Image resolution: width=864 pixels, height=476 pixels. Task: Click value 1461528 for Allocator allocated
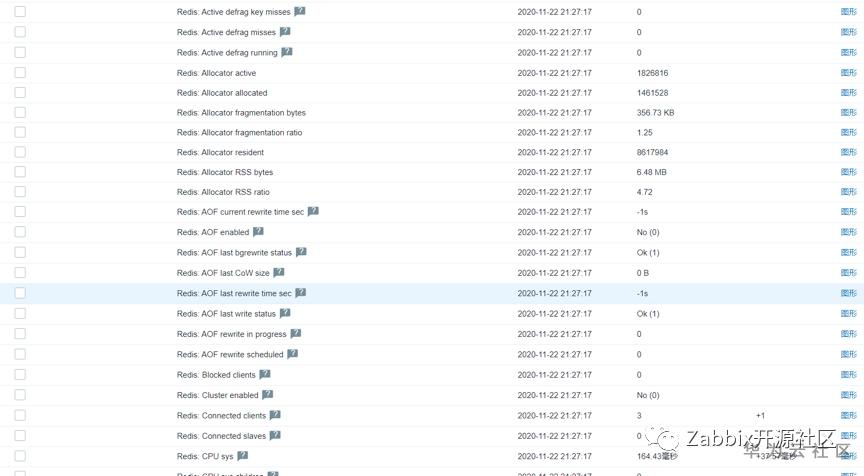652,93
